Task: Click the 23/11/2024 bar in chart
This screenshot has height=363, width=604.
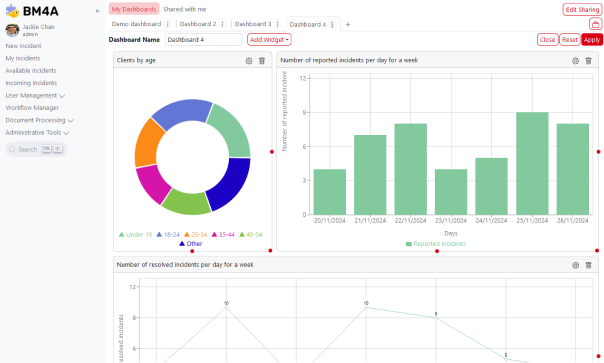Action: pyautogui.click(x=451, y=192)
